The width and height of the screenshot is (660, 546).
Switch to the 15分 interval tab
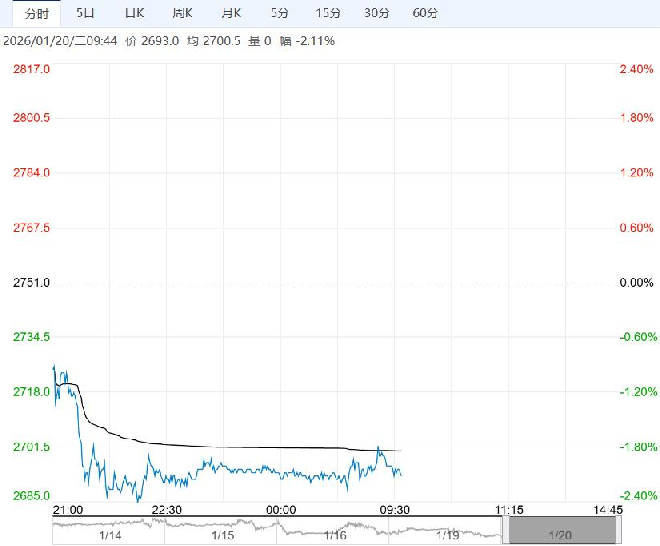327,13
